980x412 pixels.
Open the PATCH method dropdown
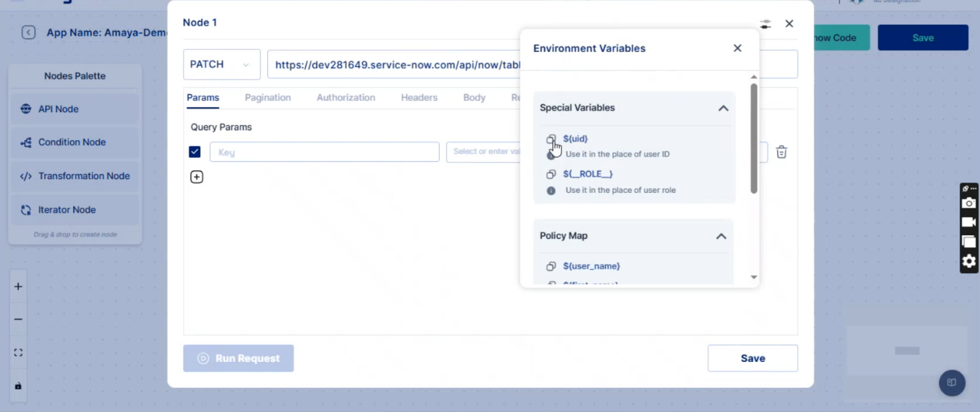pos(222,64)
